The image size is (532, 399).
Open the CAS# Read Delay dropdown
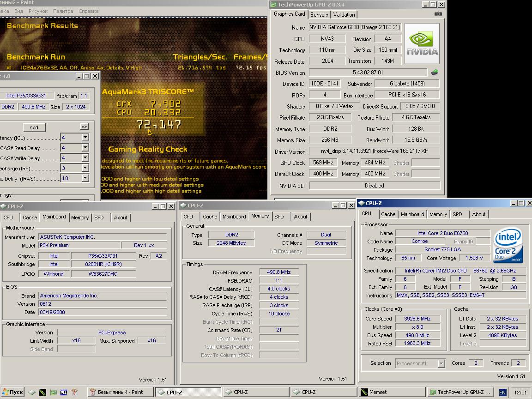pos(85,148)
